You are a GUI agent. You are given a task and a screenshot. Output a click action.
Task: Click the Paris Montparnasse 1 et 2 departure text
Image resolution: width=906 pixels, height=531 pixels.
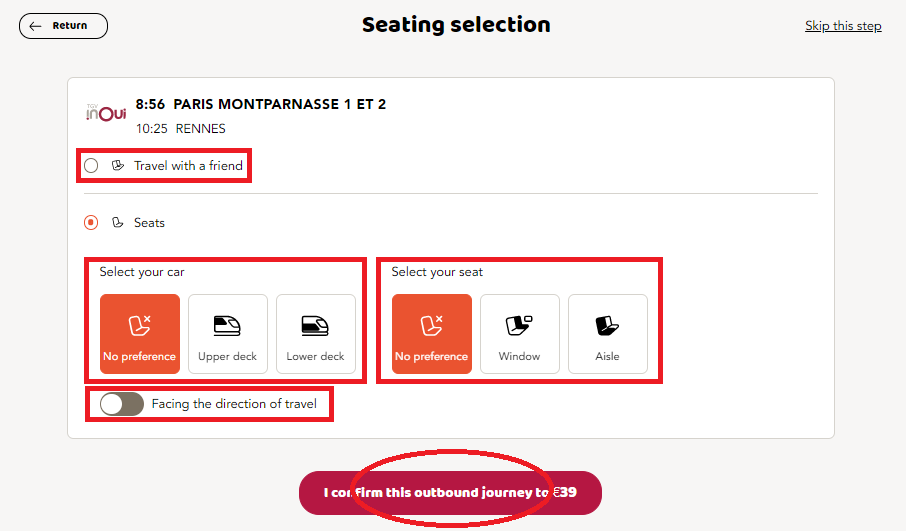pos(280,104)
